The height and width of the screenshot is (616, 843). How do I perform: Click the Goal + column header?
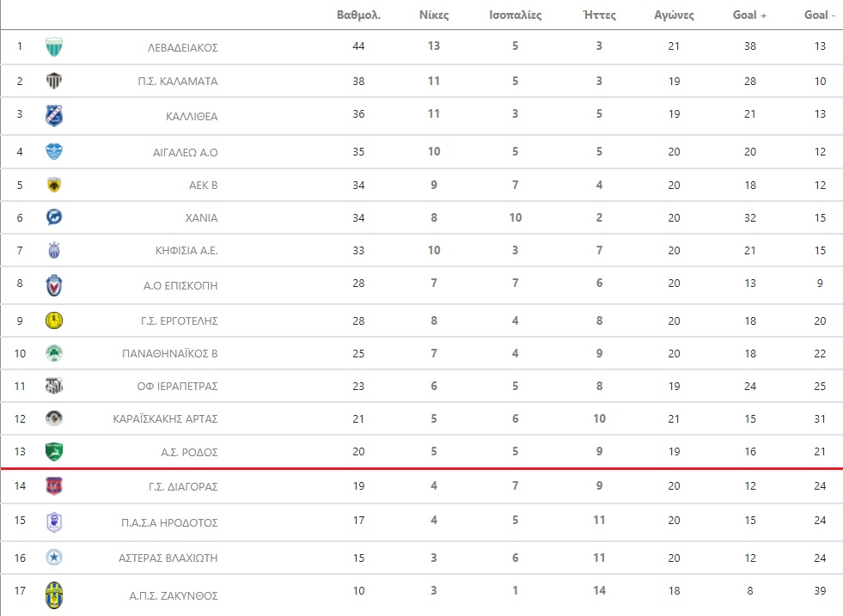(749, 15)
